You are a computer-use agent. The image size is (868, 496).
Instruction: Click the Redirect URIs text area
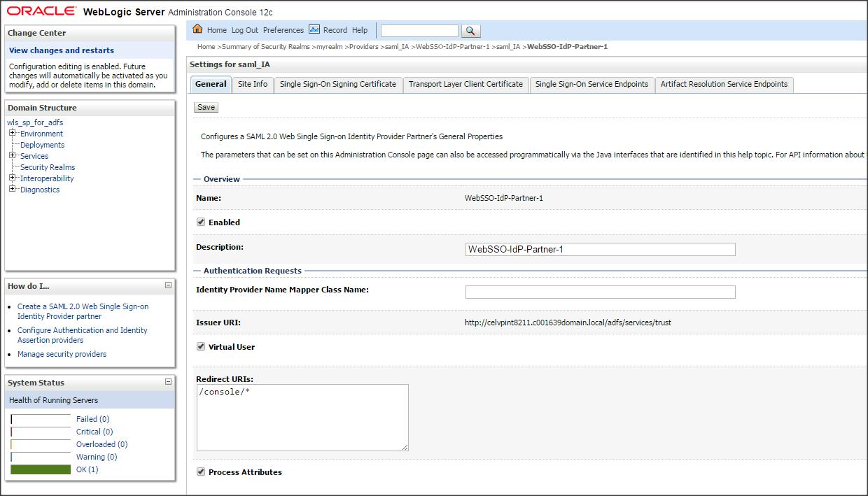tap(302, 417)
